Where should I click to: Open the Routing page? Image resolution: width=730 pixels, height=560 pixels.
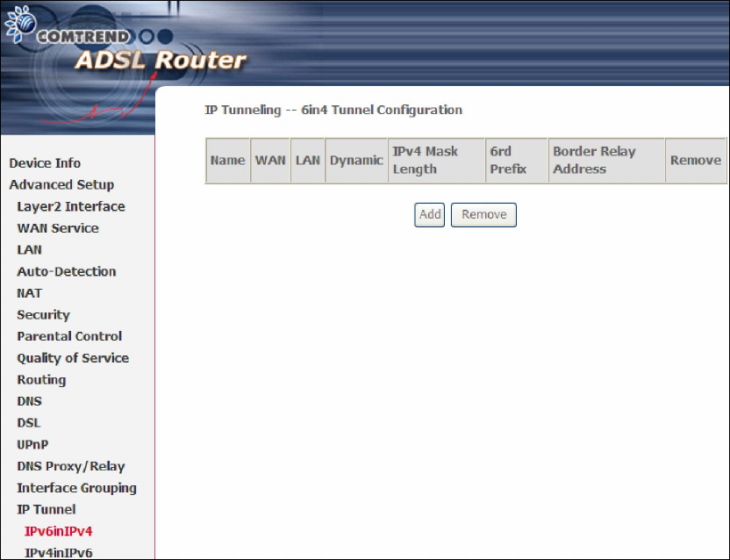pyautogui.click(x=41, y=380)
